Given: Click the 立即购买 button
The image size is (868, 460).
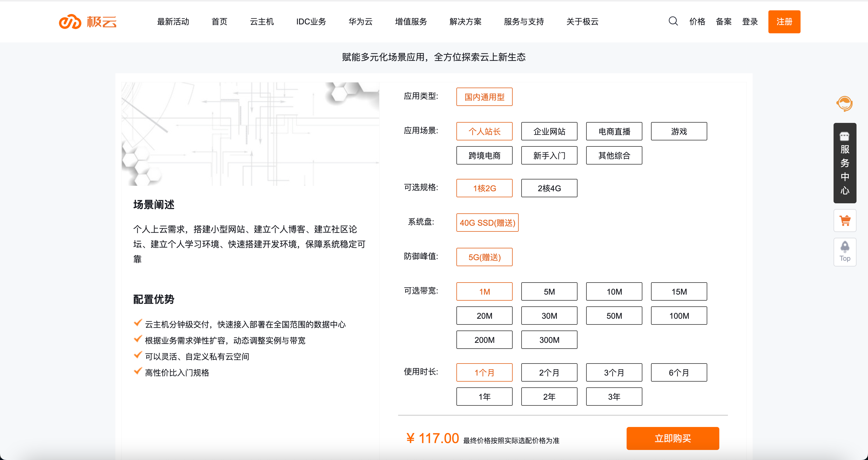Looking at the screenshot, I should click(673, 438).
